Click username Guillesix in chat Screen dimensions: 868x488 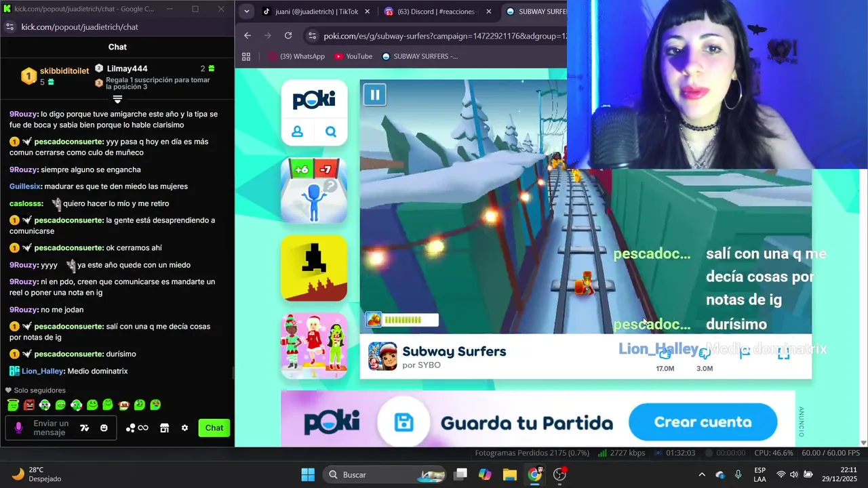click(25, 186)
